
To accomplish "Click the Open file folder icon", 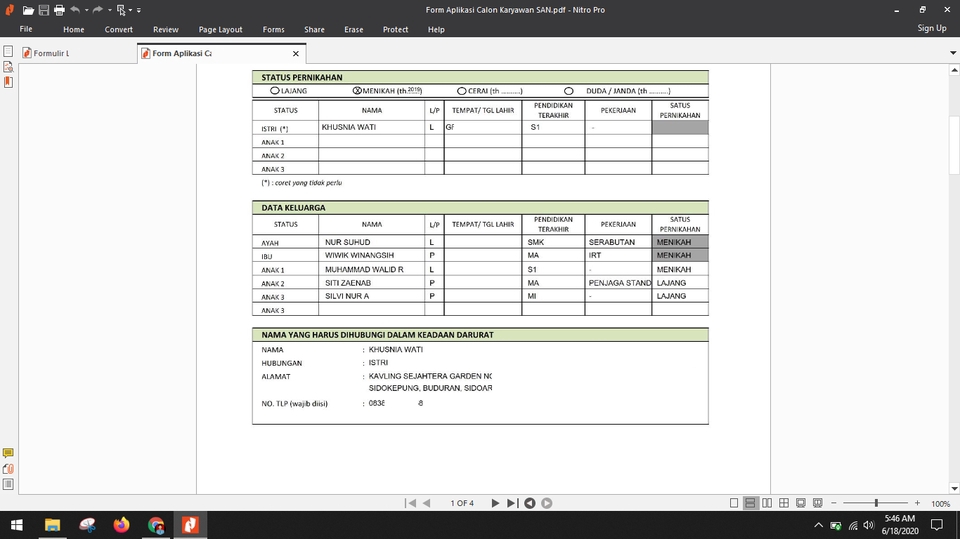I will [28, 10].
